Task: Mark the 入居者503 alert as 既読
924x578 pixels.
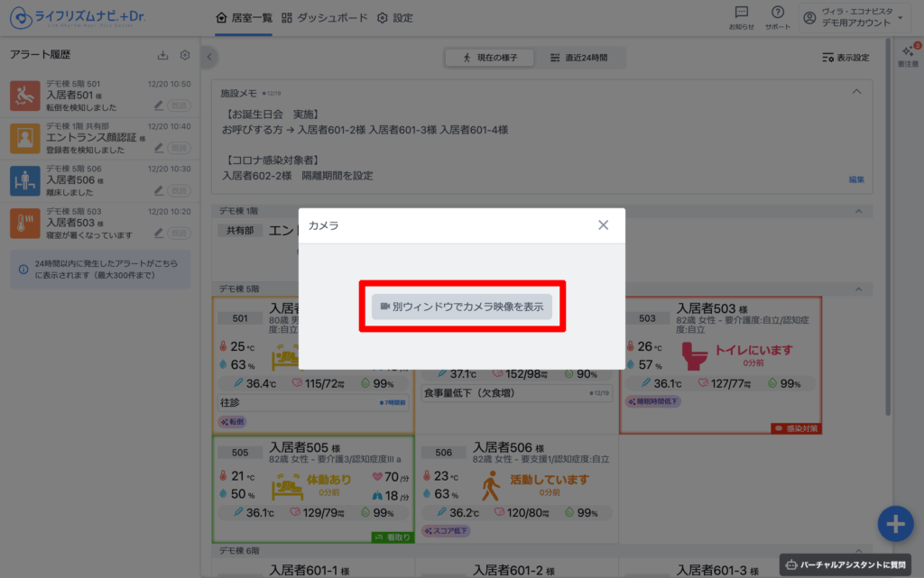Action: pyautogui.click(x=180, y=234)
